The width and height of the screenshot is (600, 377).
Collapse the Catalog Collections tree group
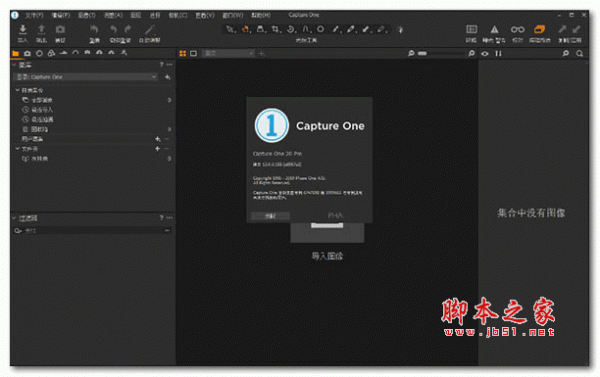point(17,90)
